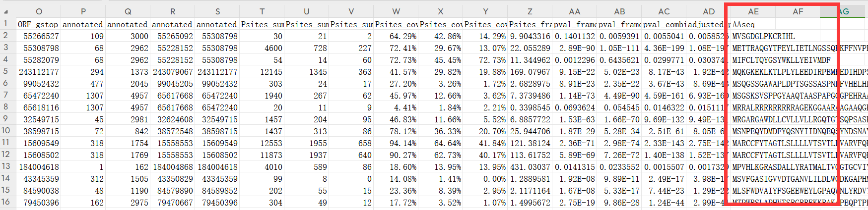Viewport: 868px width, 210px height.
Task: Select row 8 header
Action: (6, 107)
